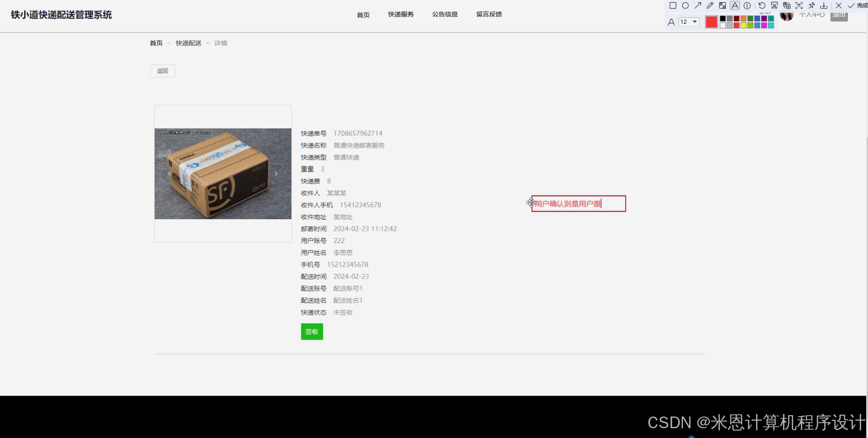This screenshot has width=868, height=438.
Task: Save the screenshot with download icon
Action: pos(824,6)
